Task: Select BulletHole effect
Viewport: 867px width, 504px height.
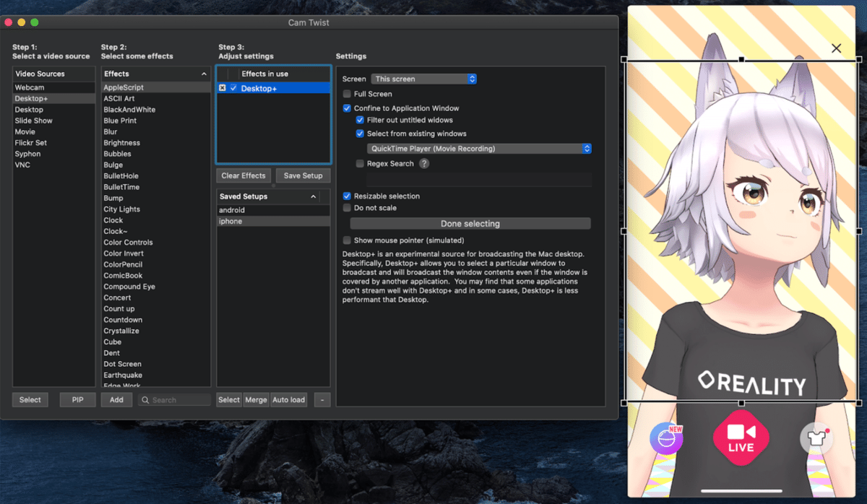Action: click(155, 176)
